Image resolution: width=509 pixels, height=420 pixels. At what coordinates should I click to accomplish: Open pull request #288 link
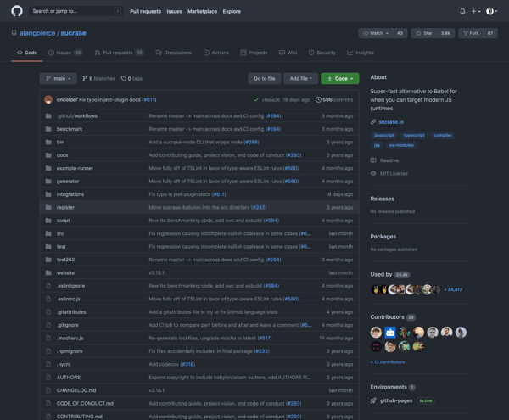pyautogui.click(x=252, y=143)
